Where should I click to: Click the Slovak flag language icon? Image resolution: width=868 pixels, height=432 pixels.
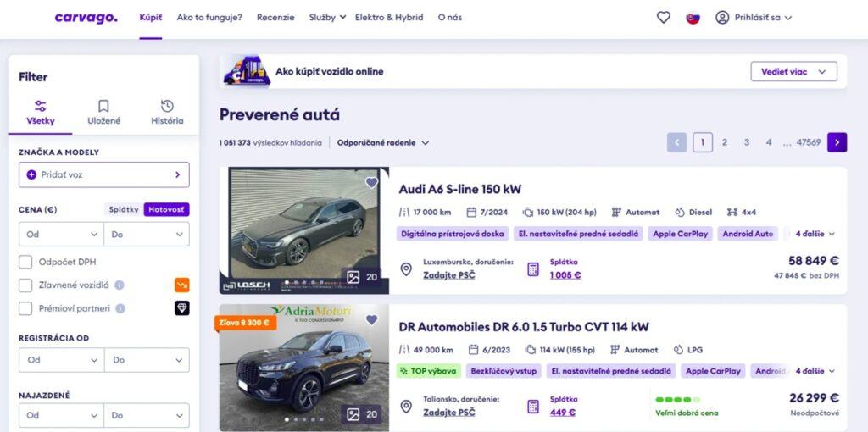[x=693, y=18]
